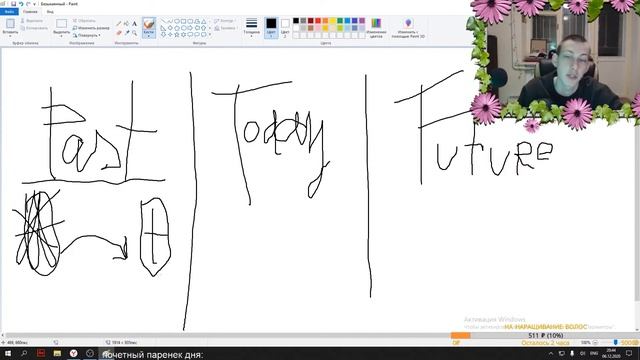Open Customize Quick Access Toolbar arrow

point(34,4)
